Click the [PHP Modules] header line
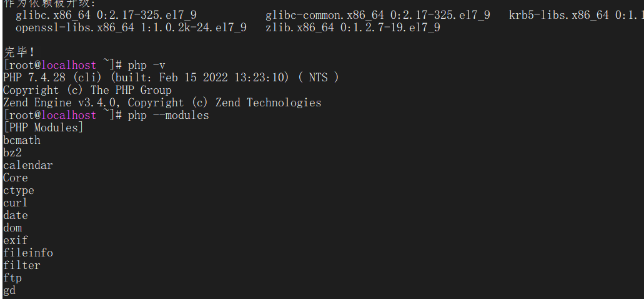 click(43, 128)
